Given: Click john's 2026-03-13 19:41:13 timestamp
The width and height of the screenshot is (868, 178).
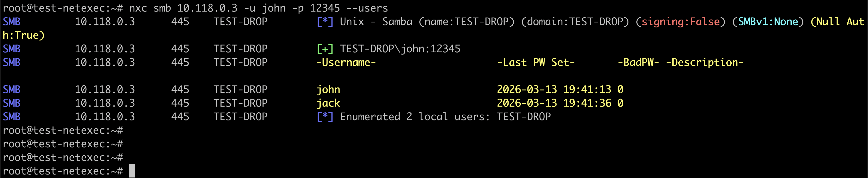Looking at the screenshot, I should 554,90.
